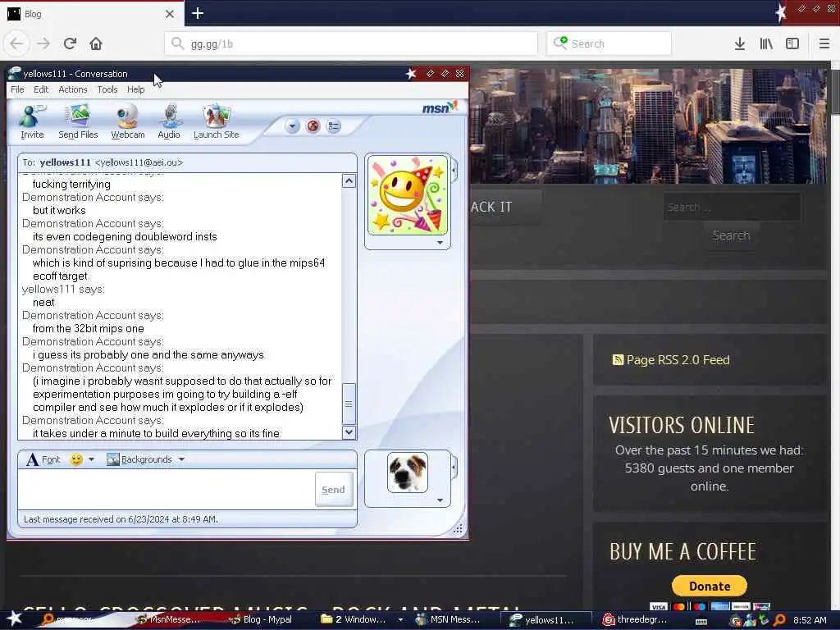
Task: Click the keyboard tray icon
Action: pos(701,620)
